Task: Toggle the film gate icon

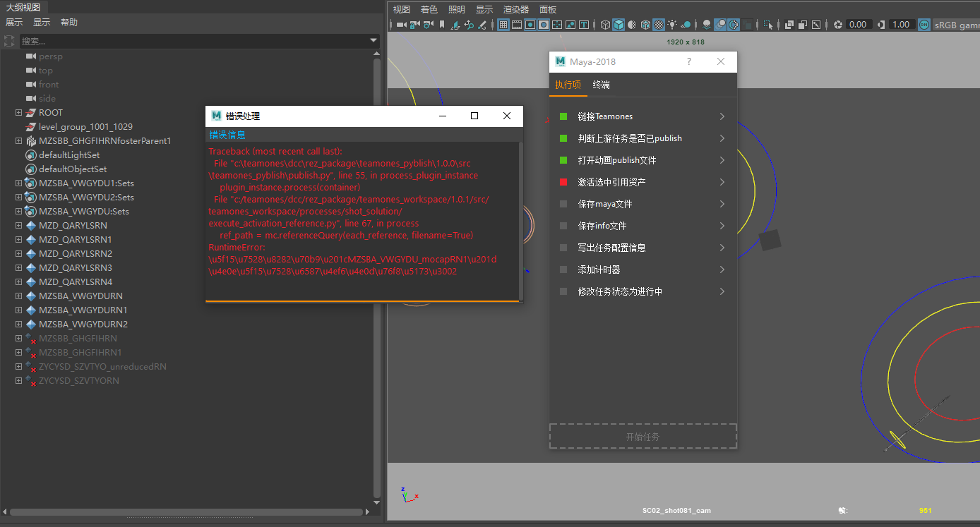Action: coord(517,25)
